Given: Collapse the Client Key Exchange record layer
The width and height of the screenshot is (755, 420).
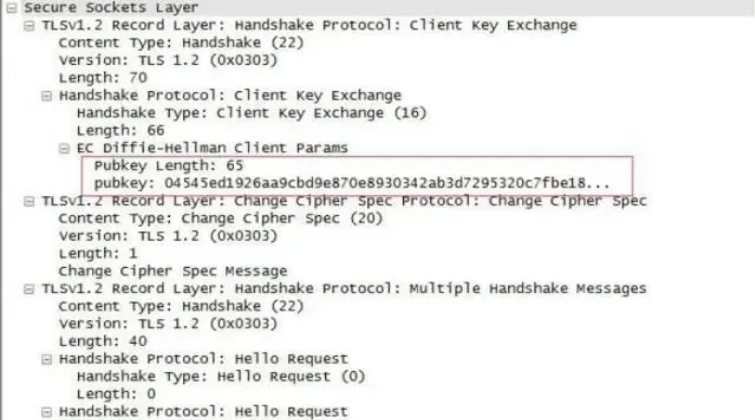Looking at the screenshot, I should pos(29,26).
